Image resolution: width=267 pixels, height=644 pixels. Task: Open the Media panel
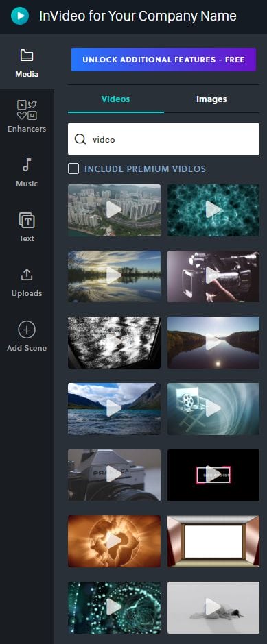point(27,63)
